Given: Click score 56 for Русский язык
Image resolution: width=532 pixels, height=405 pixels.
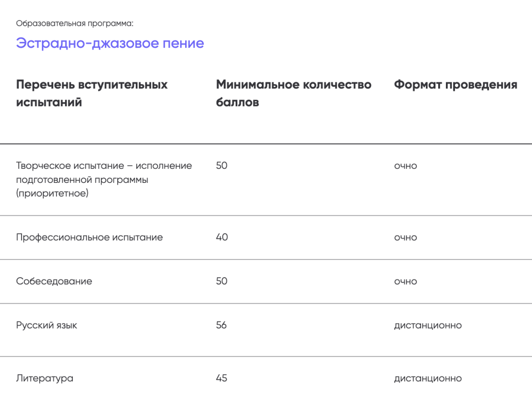Looking at the screenshot, I should pos(221,325).
